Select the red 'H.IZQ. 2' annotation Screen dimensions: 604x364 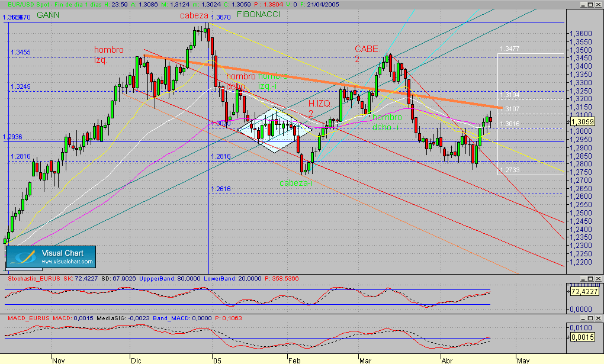pyautogui.click(x=320, y=109)
